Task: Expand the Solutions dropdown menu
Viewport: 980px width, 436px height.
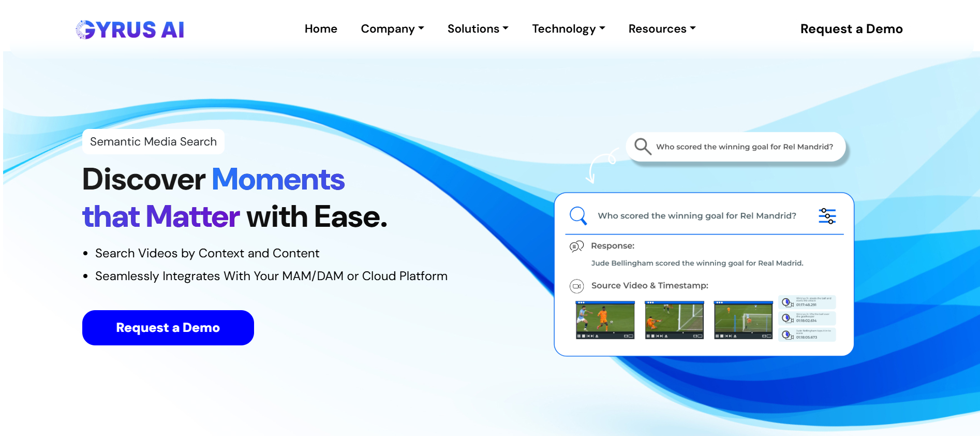Action: click(478, 29)
